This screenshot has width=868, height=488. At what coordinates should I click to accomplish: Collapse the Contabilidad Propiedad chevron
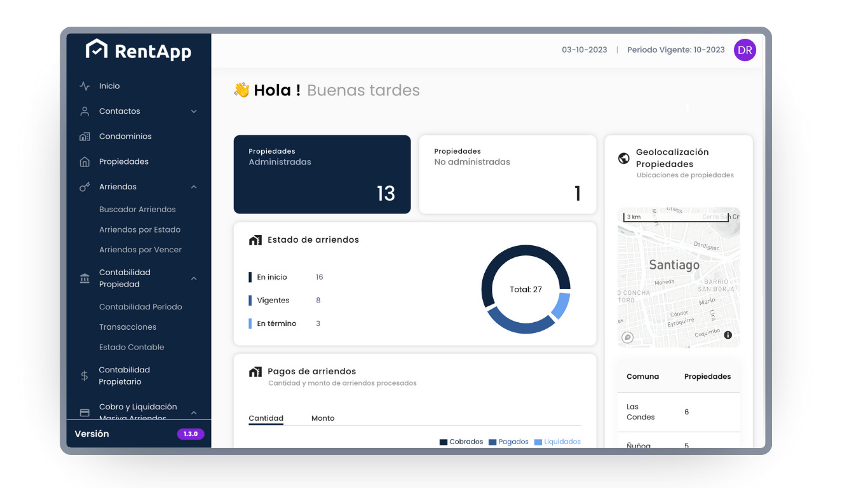194,278
